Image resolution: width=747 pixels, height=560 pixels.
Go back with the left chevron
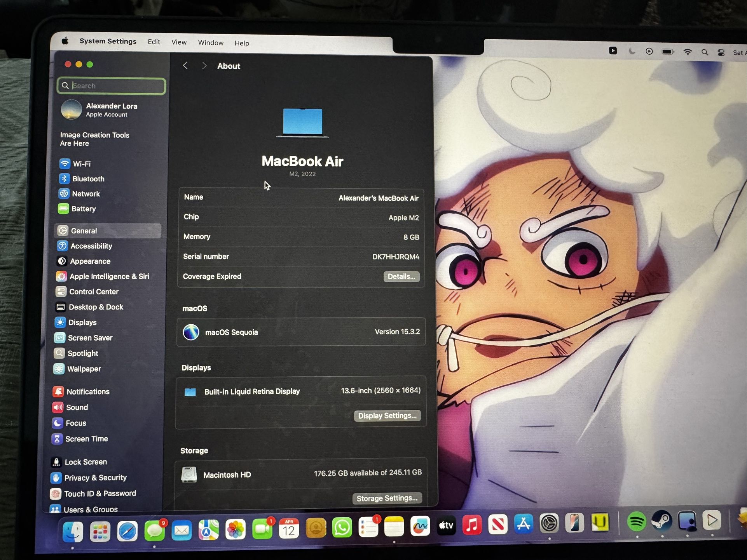coord(185,66)
